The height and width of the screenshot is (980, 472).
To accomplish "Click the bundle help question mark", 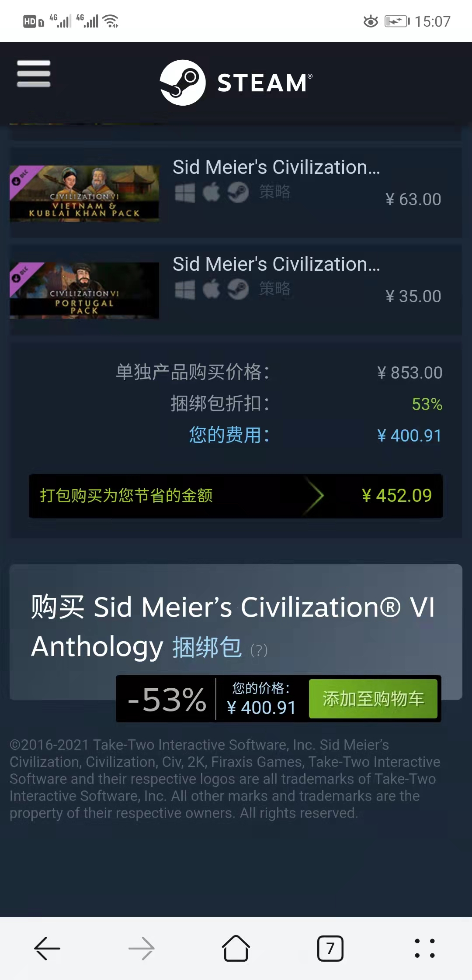I will click(259, 650).
